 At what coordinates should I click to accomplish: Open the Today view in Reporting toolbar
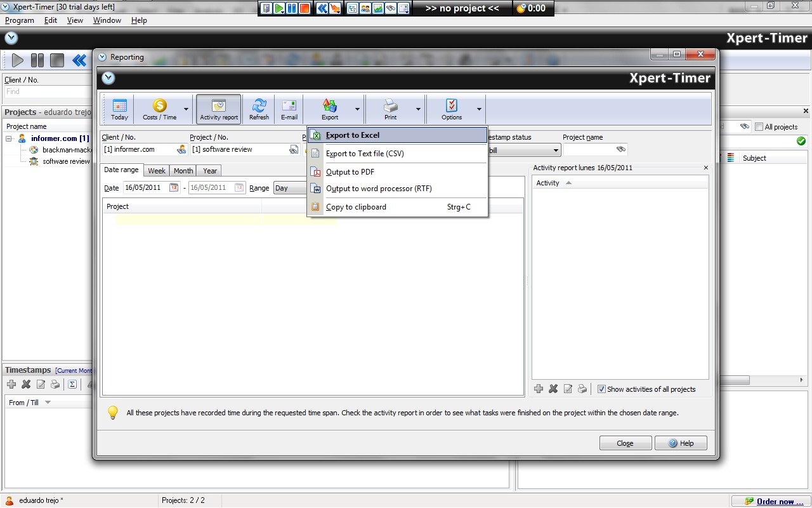[x=119, y=109]
